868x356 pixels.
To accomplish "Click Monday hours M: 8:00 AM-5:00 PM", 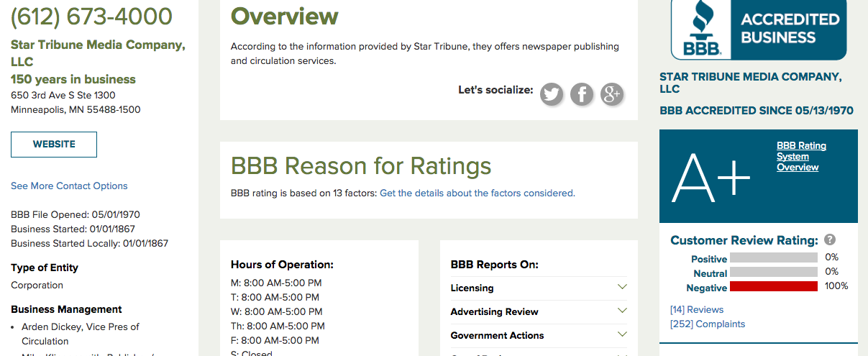I will point(276,283).
